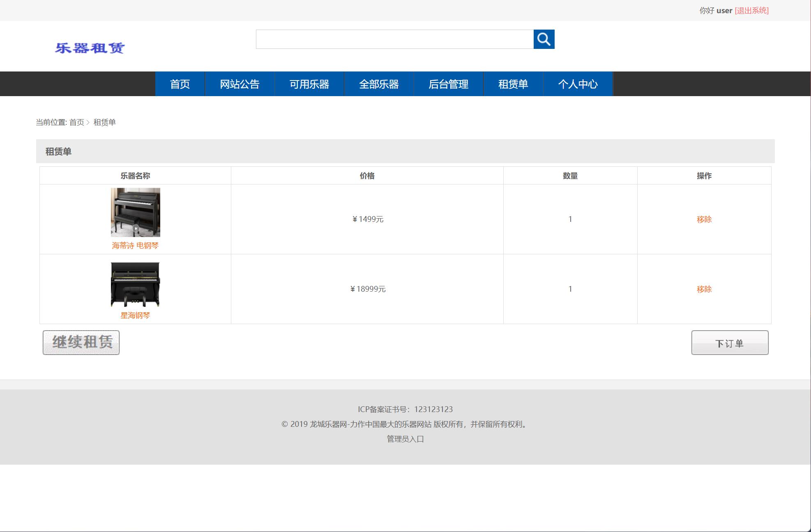
Task: Open 个人中心 in the navigation bar
Action: click(x=578, y=84)
